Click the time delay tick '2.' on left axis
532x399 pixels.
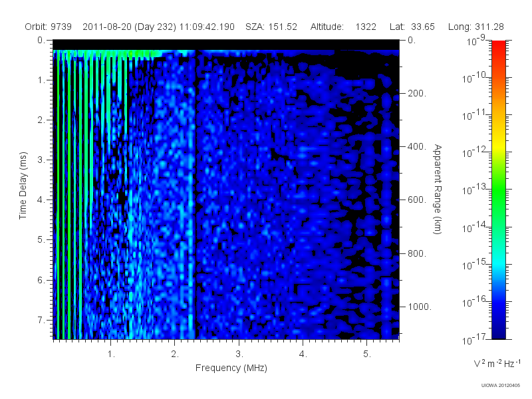pyautogui.click(x=41, y=120)
